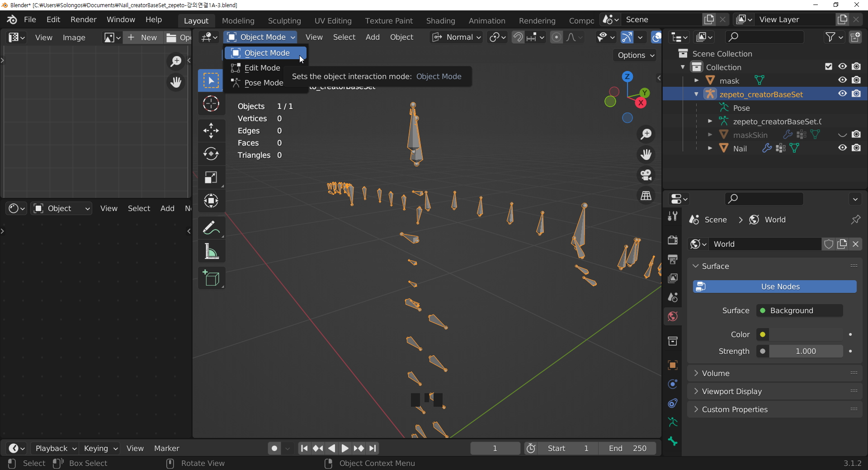Expand Custom Properties panel
Image resolution: width=868 pixels, height=470 pixels.
774,409
